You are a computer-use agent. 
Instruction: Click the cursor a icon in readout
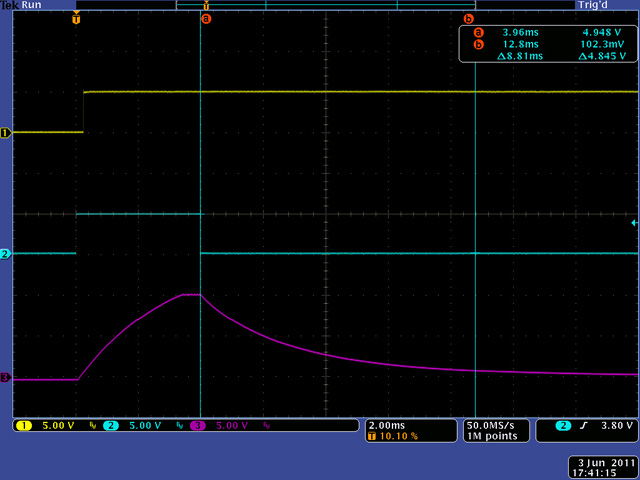coord(477,32)
